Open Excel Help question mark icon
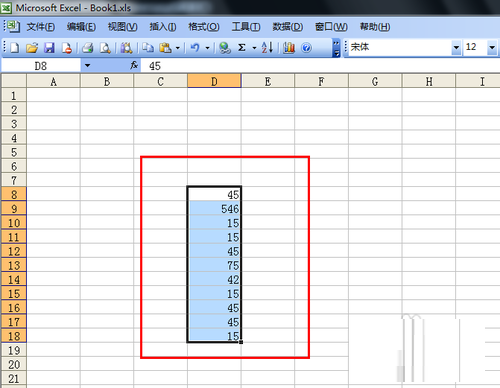 pyautogui.click(x=306, y=48)
